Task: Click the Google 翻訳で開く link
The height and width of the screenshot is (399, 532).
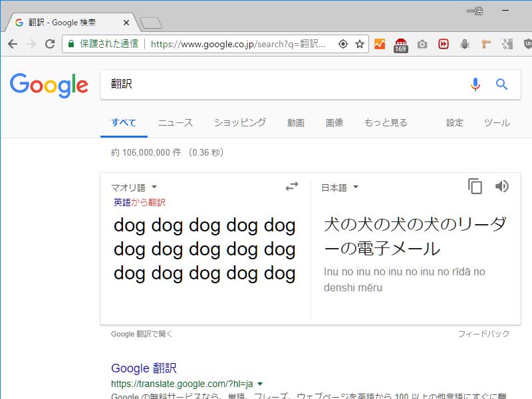Action: (x=142, y=334)
